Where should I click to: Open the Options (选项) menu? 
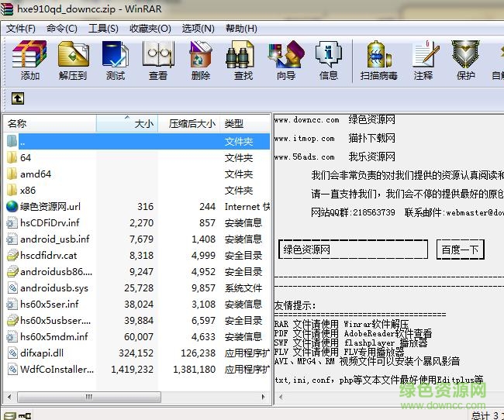[198, 29]
